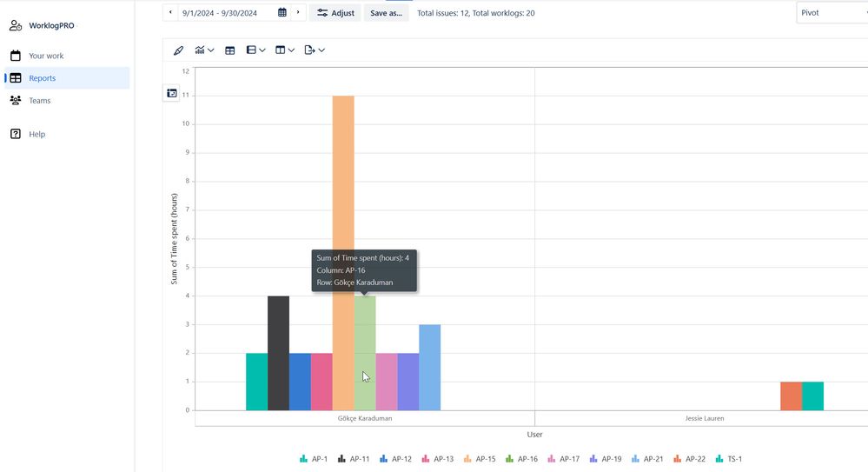Click the Adjust button
Screen dimensions: 868x472
point(335,13)
